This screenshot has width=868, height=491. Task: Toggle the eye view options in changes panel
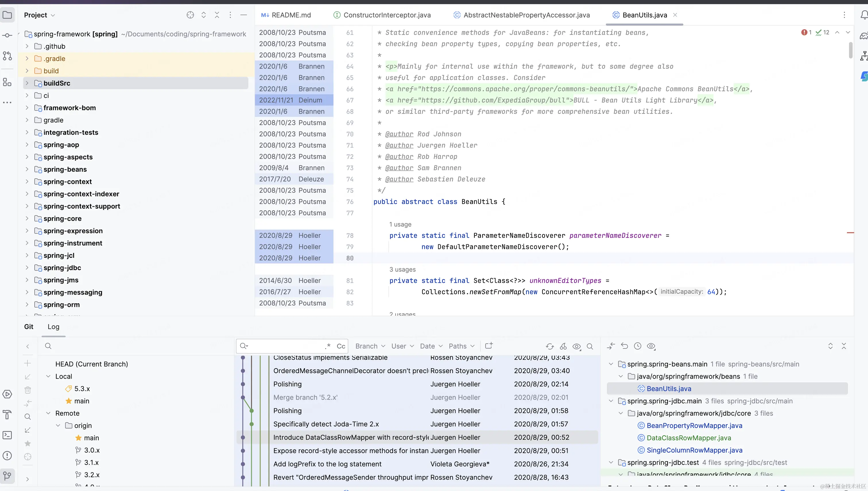click(651, 346)
